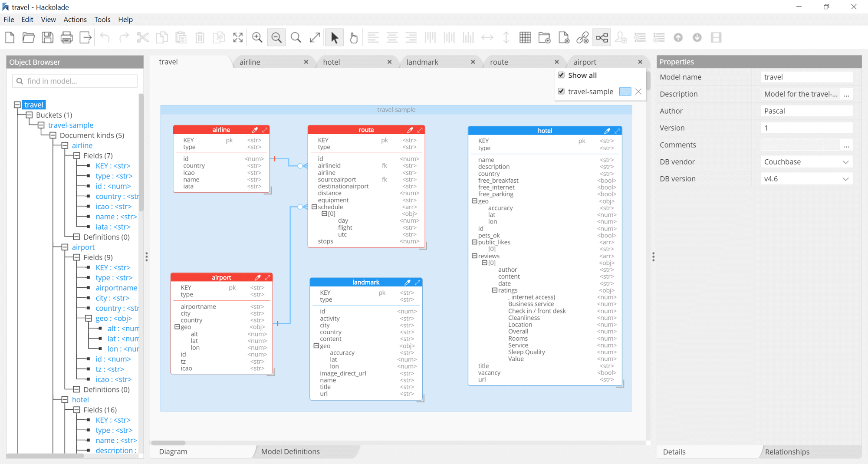Viewport: 868px width, 464px height.
Task: Open the DB vendor dropdown
Action: tap(806, 162)
